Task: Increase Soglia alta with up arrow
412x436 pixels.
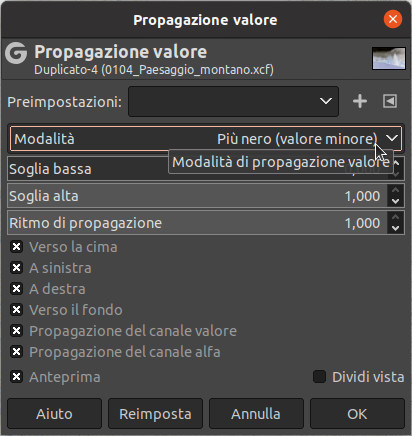Action: click(x=396, y=190)
